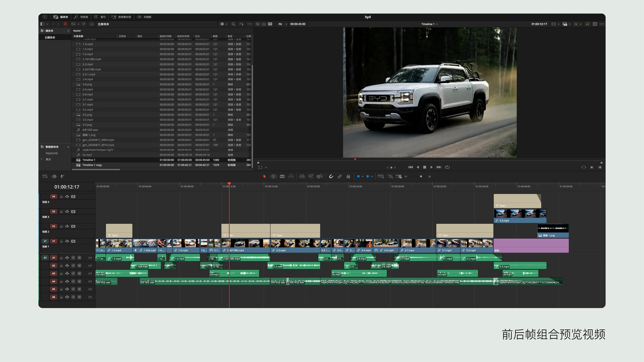Select the dynamic trim mode tool
Image resolution: width=644 pixels, height=362 pixels.
291,176
